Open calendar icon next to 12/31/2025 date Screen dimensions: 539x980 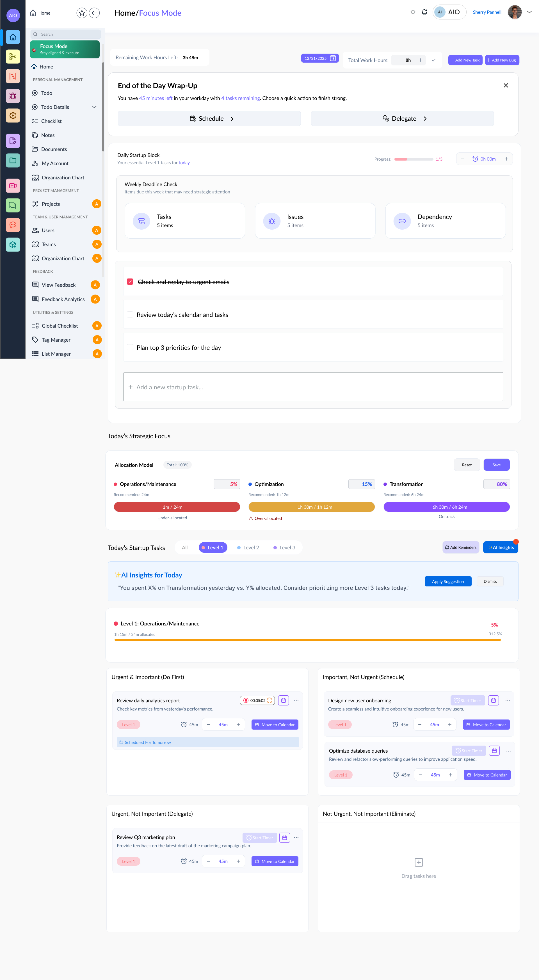(333, 58)
